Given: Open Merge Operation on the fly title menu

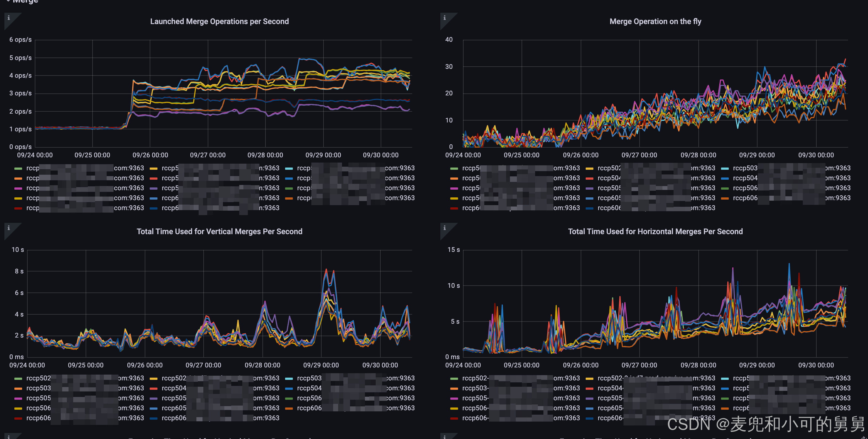Looking at the screenshot, I should 655,22.
